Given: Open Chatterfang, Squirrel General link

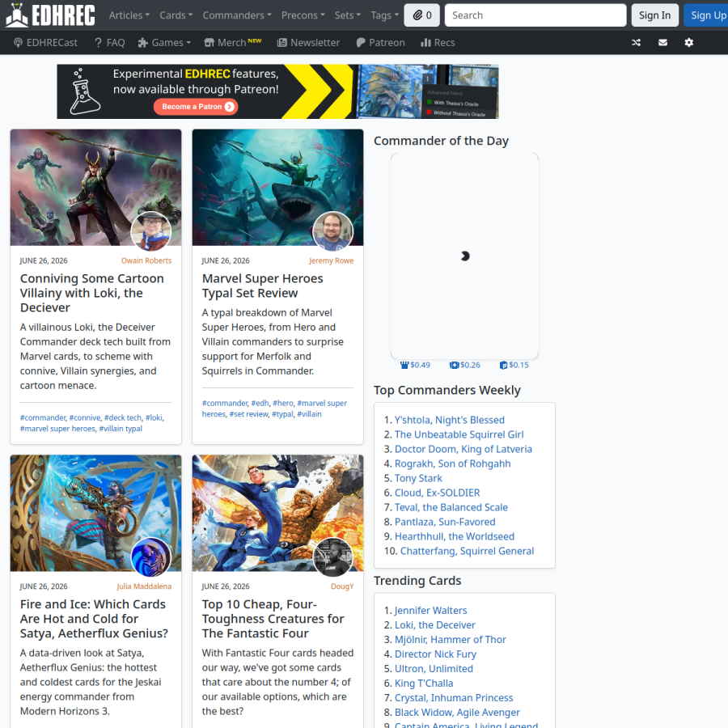Looking at the screenshot, I should point(467,551).
